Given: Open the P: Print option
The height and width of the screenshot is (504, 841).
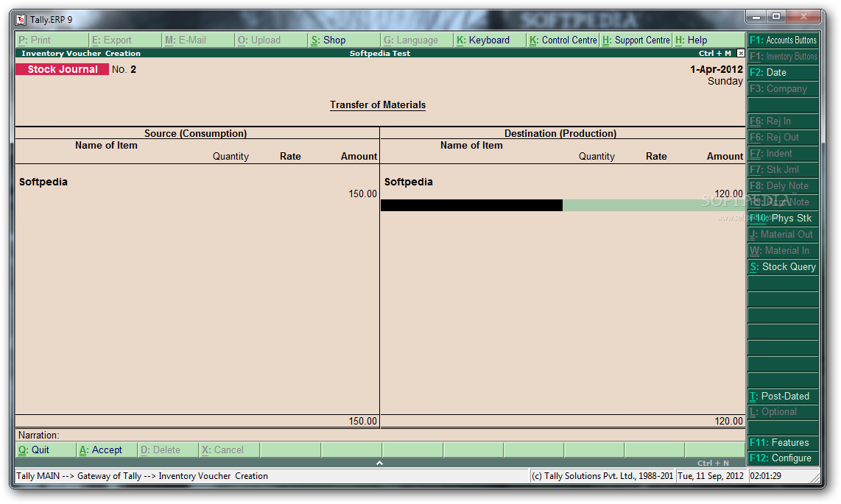Looking at the screenshot, I should [x=52, y=40].
